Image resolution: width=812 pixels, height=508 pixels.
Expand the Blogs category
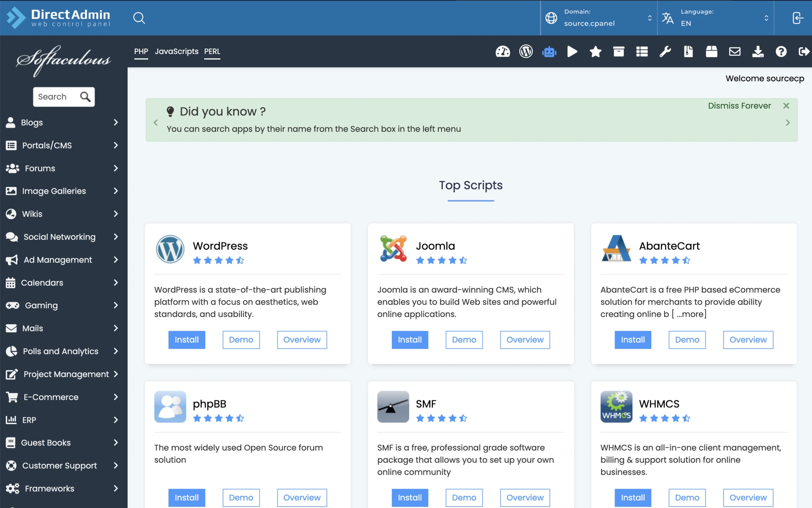coord(63,122)
